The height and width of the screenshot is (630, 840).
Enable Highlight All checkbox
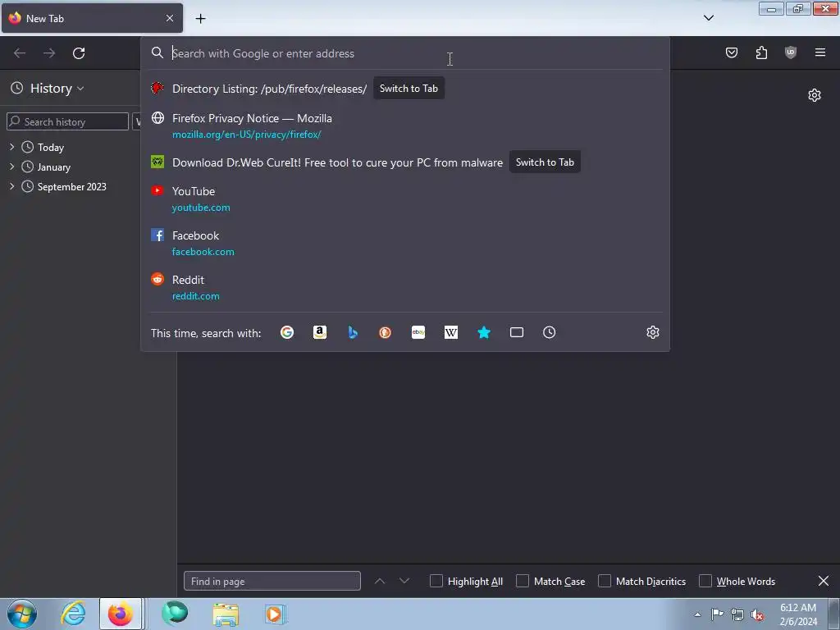click(x=436, y=581)
